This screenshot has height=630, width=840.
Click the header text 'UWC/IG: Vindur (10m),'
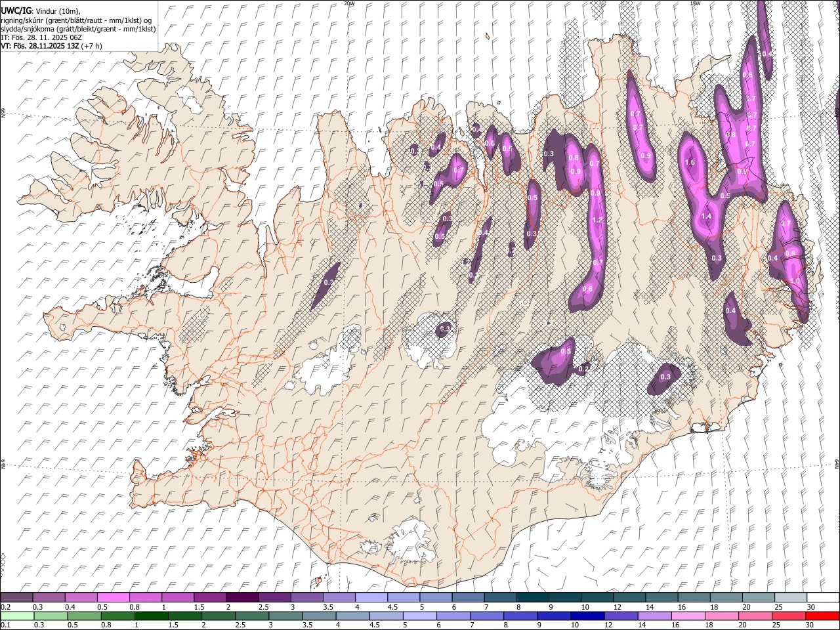pos(41,11)
